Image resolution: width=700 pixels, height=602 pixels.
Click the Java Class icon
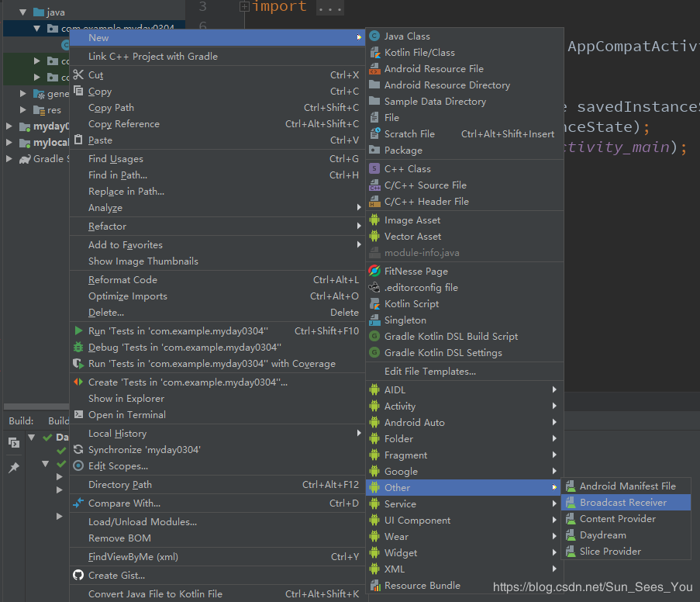[374, 36]
